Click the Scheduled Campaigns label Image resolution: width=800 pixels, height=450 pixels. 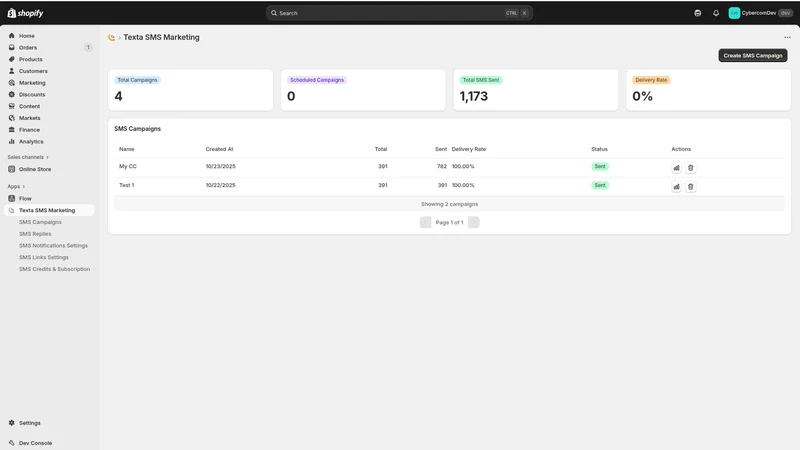pos(317,80)
